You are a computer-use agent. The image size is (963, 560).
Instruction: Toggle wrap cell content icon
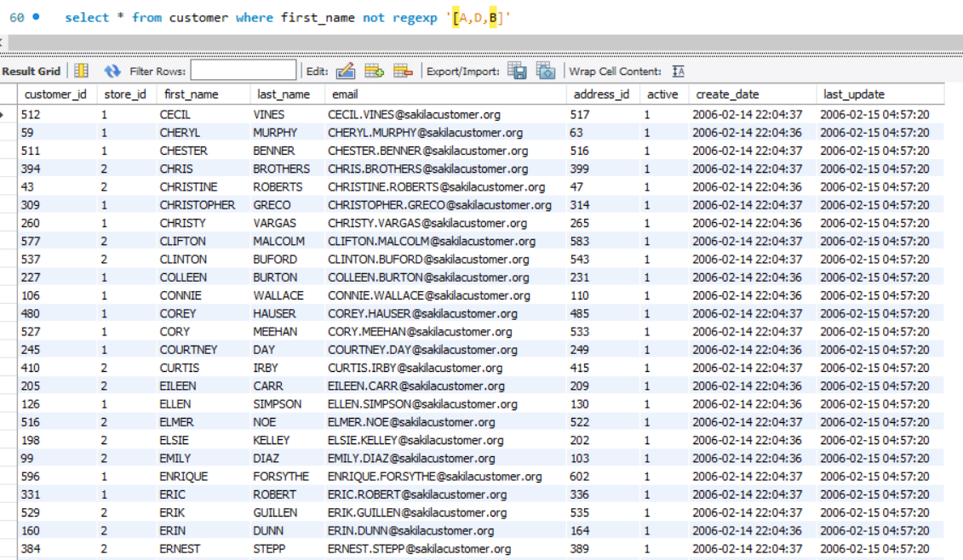click(x=678, y=71)
